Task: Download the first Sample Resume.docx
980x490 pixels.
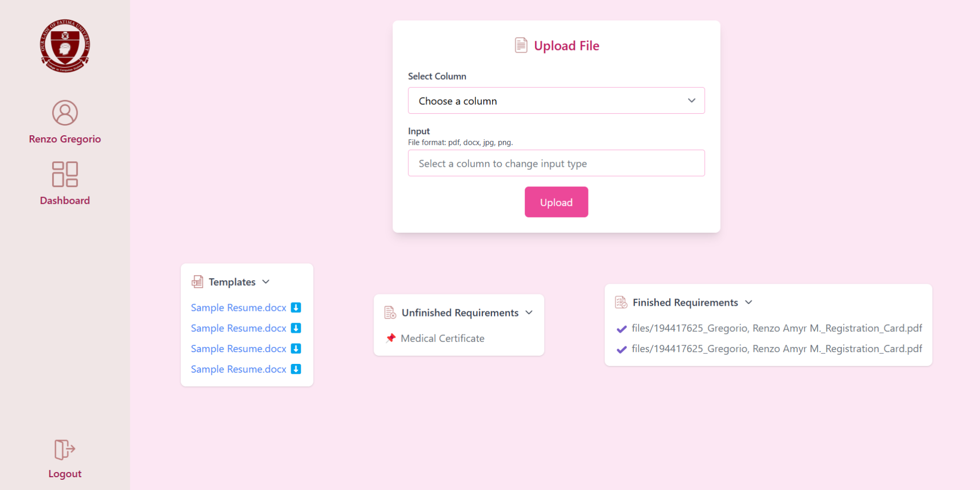Action: (x=296, y=307)
